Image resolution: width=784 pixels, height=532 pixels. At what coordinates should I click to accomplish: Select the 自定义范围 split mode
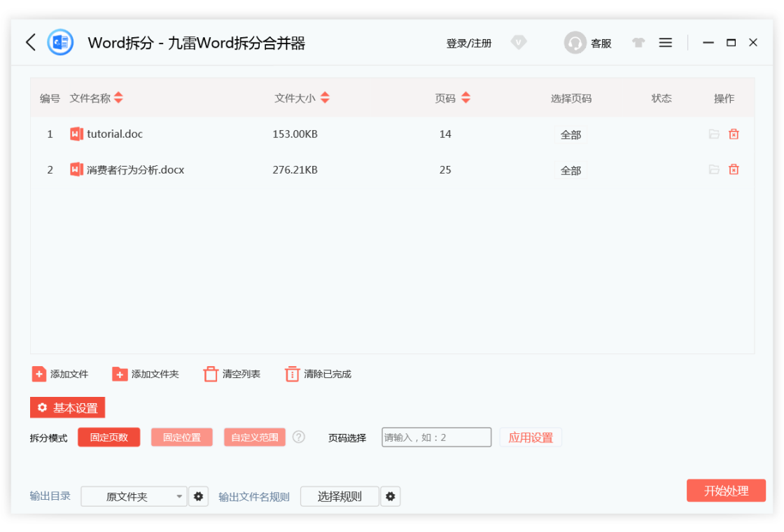tap(254, 437)
